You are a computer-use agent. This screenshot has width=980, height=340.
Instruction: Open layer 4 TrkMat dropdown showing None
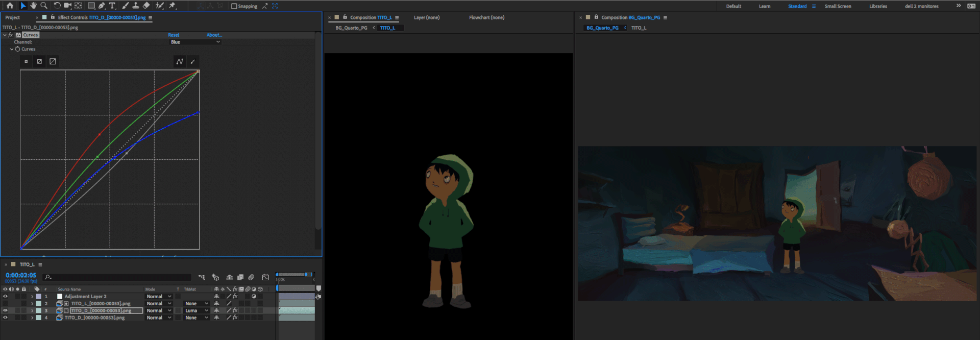click(x=197, y=318)
